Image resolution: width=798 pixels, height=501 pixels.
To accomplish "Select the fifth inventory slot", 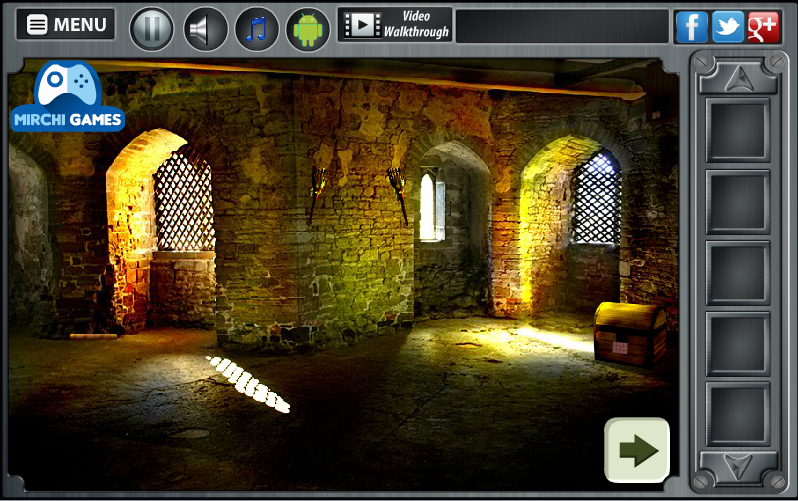I will (737, 414).
